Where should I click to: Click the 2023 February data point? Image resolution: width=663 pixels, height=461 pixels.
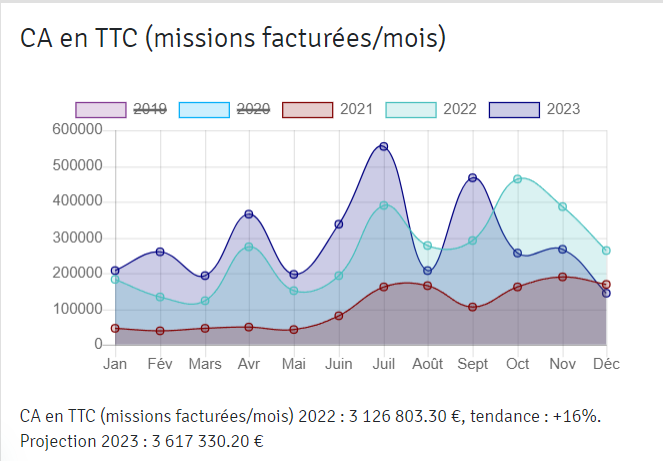(160, 252)
